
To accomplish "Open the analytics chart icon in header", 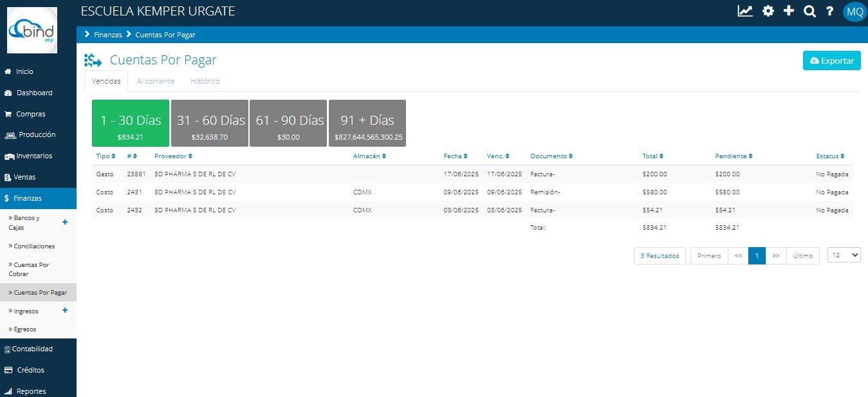I will (745, 11).
